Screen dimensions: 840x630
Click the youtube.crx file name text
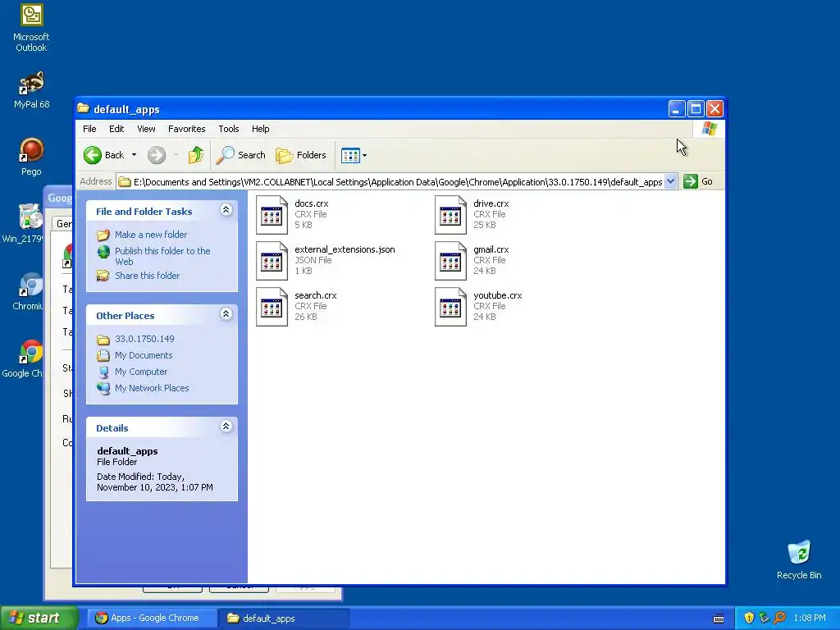[498, 295]
